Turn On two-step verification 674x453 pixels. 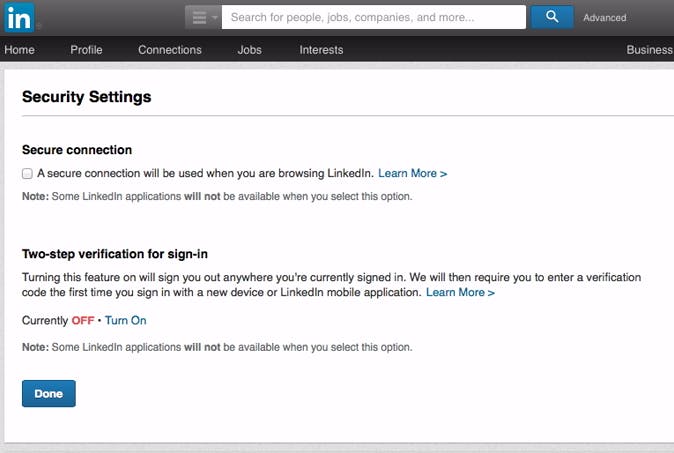125,321
